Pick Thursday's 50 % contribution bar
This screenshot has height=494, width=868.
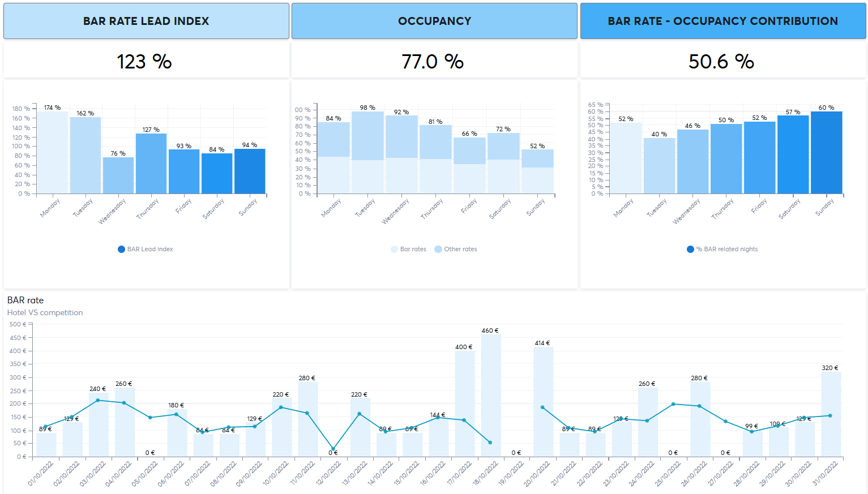(x=726, y=158)
